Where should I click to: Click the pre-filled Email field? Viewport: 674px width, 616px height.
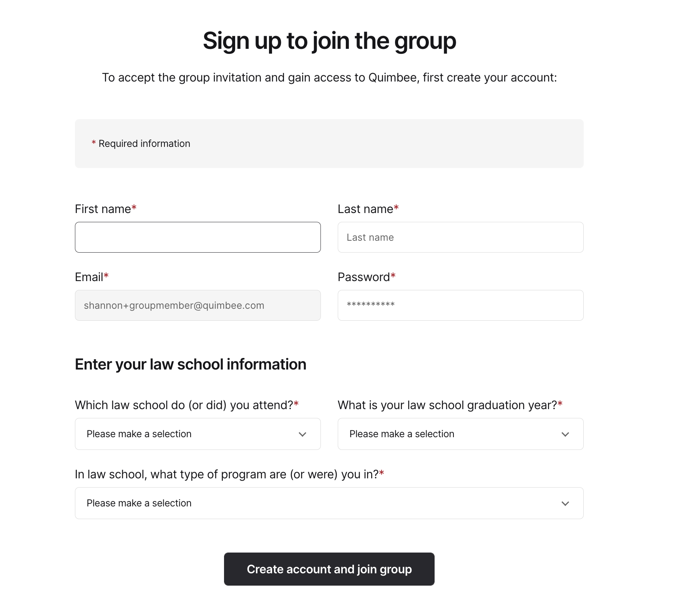[x=198, y=305]
